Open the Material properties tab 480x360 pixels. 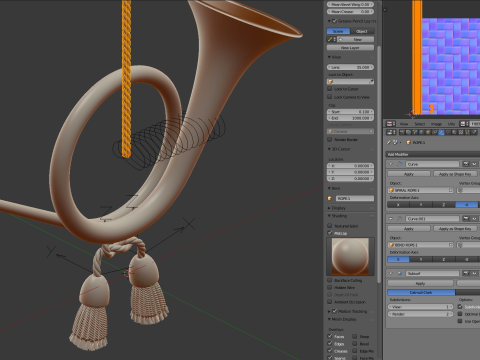point(454,132)
